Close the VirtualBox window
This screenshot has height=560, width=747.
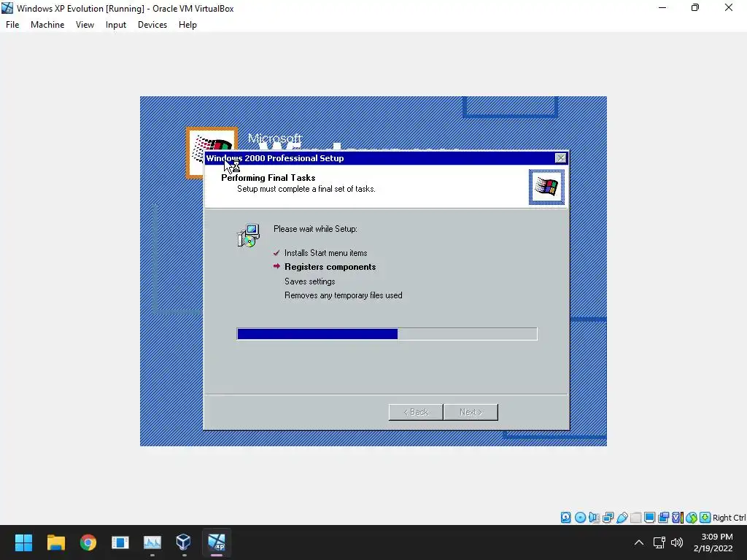click(729, 7)
